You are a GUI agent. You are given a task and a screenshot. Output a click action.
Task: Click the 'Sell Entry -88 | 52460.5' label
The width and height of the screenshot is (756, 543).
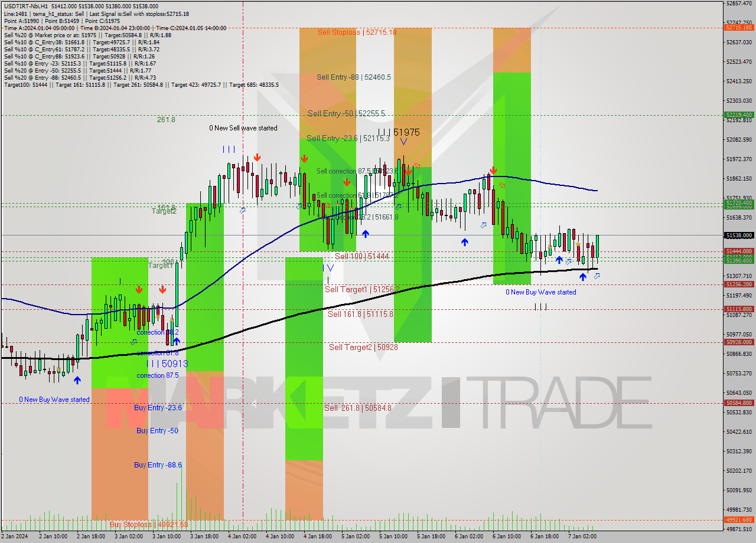coord(354,77)
